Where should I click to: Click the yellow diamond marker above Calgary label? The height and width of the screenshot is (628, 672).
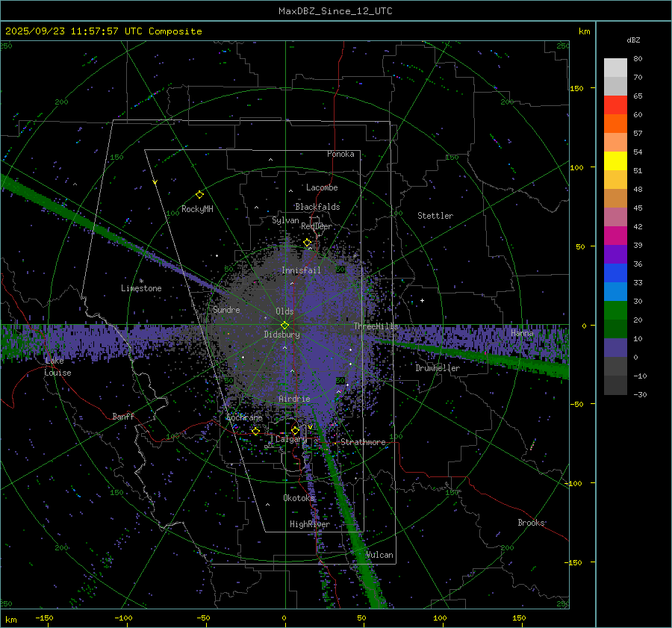(x=295, y=430)
